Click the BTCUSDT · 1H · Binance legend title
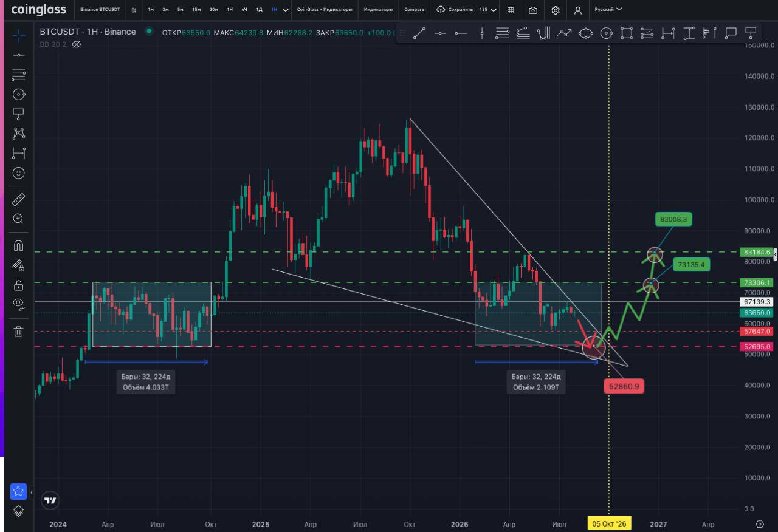This screenshot has height=532, width=778. (88, 32)
